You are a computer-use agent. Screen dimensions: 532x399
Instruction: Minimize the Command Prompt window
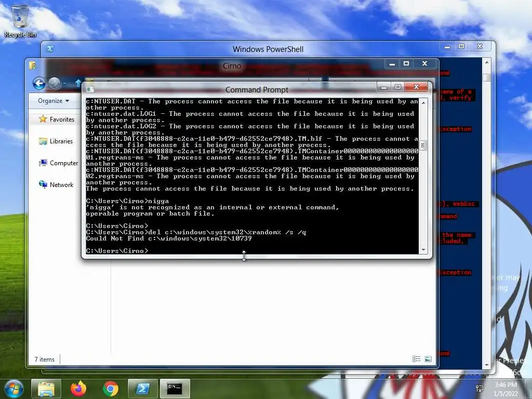[x=384, y=87]
